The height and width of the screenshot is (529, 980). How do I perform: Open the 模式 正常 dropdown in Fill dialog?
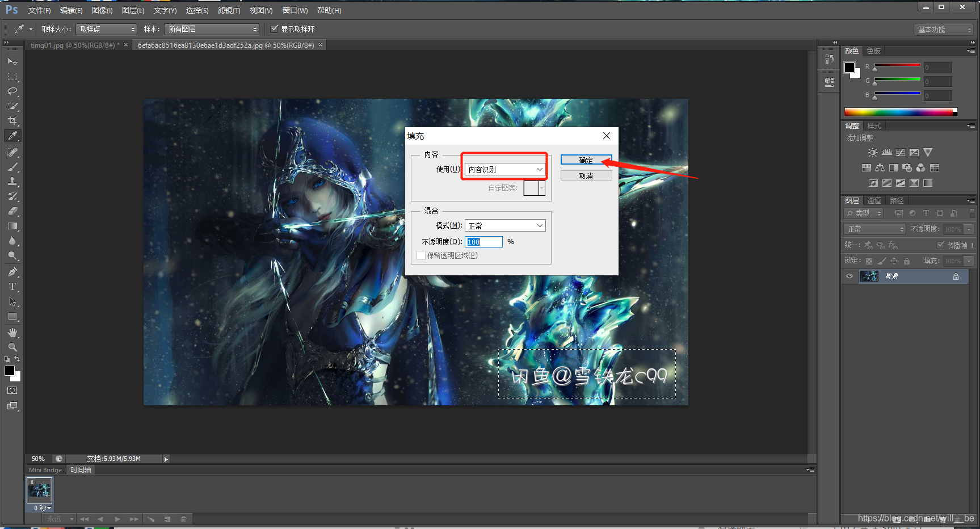pyautogui.click(x=505, y=225)
